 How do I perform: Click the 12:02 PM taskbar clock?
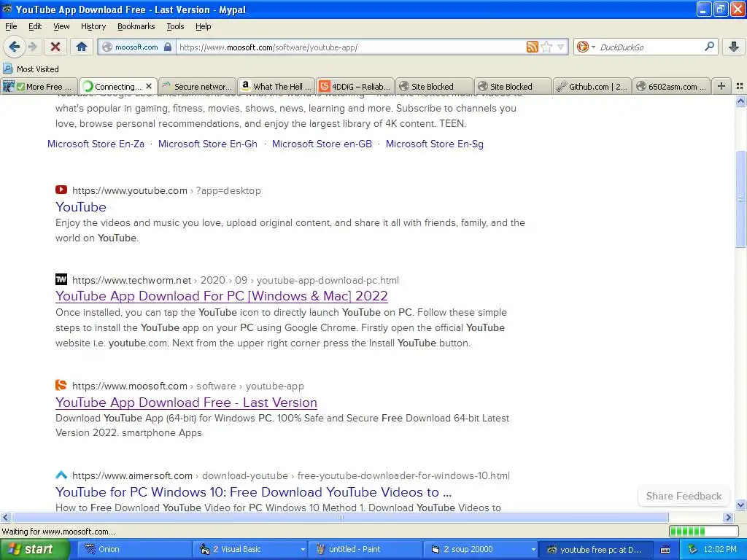720,550
